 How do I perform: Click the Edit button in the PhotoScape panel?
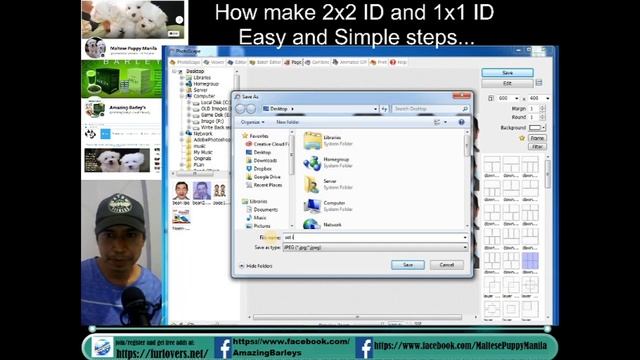tap(507, 83)
